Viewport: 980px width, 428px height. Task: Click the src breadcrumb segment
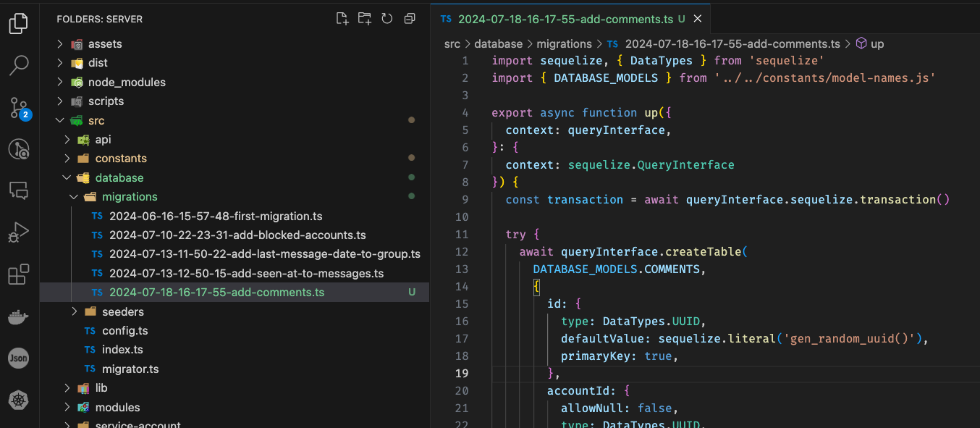tap(452, 44)
